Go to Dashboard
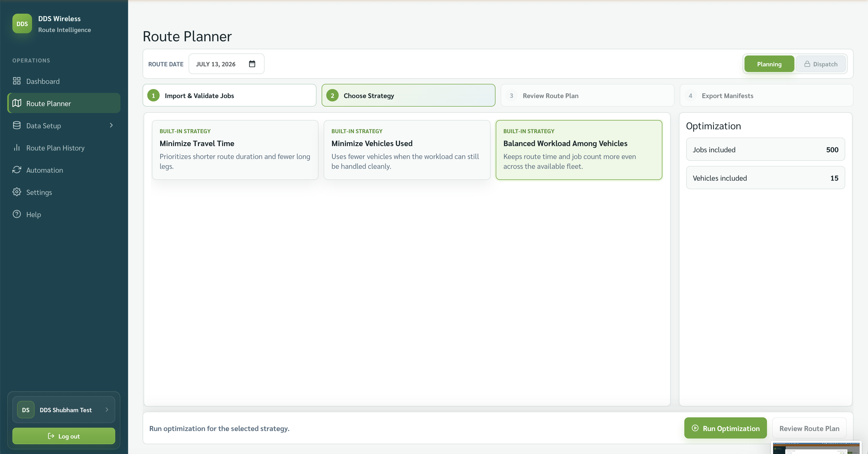Image resolution: width=868 pixels, height=454 pixels. pyautogui.click(x=64, y=81)
